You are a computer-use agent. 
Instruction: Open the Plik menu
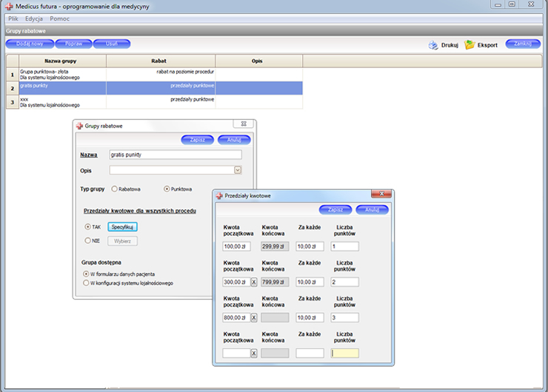[x=13, y=18]
